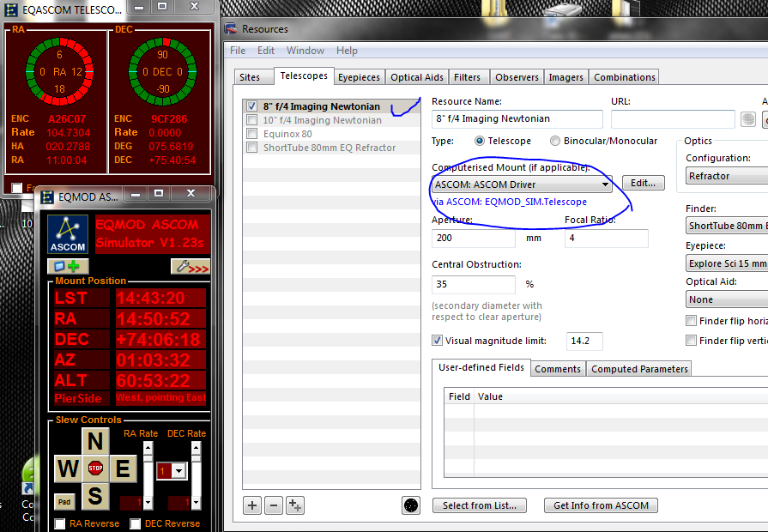The image size is (768, 532).
Task: Toggle the Visual magnitude limit checkbox
Action: coord(438,341)
